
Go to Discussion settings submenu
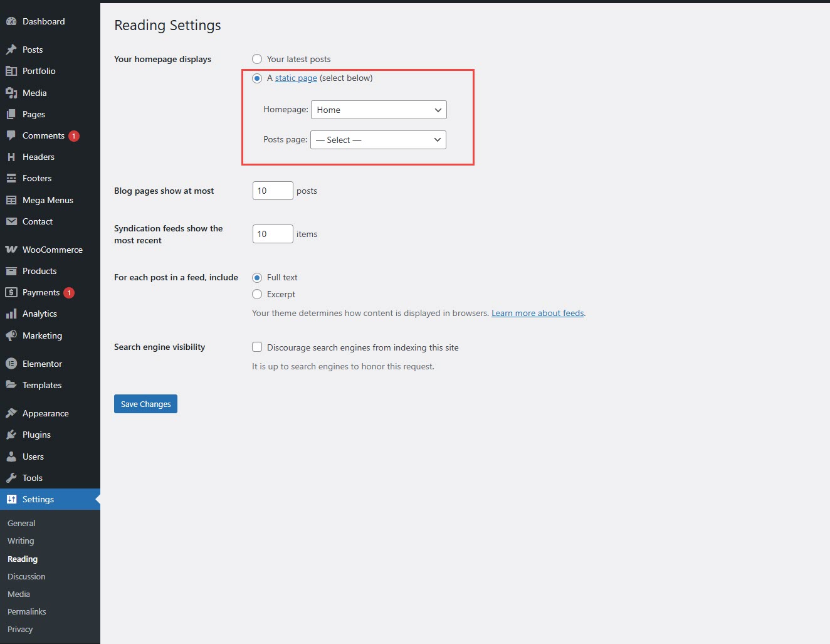(x=26, y=576)
